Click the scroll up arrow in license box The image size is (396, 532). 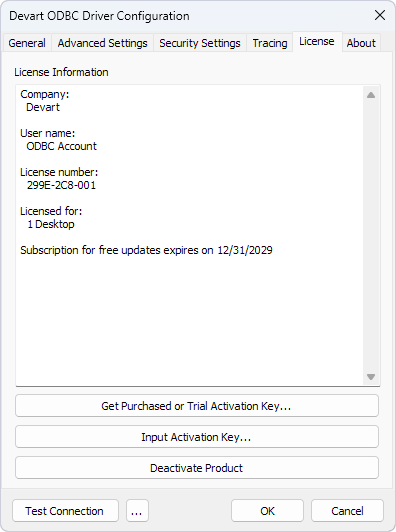(x=371, y=95)
